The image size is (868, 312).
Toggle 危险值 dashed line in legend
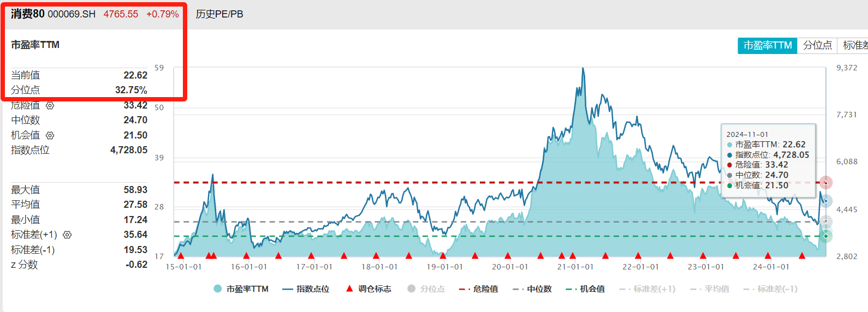coord(479,289)
